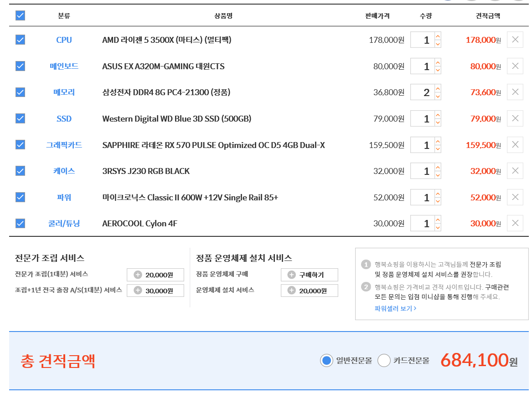The height and width of the screenshot is (393, 532).
Task: Delete the 쿨러/튜닝 item using X icon
Action: click(x=515, y=223)
